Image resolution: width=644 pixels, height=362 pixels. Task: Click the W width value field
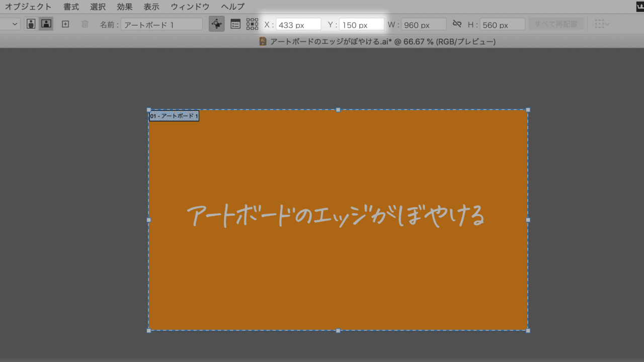tap(423, 24)
